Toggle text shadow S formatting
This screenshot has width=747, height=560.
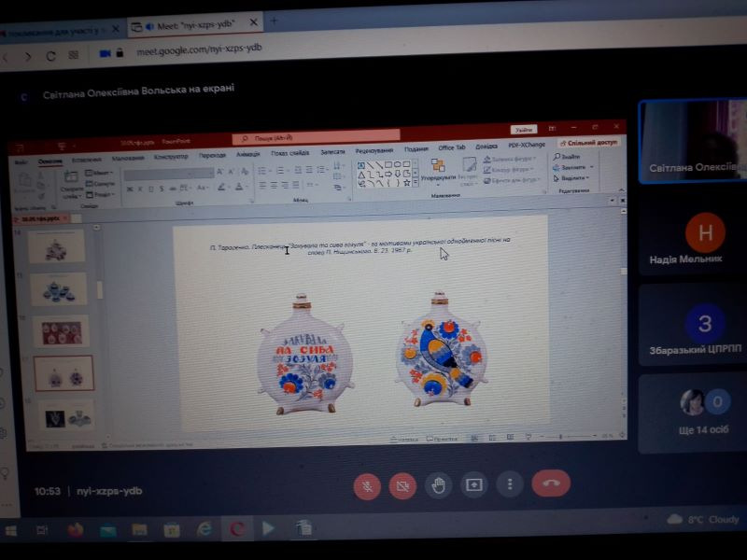point(162,189)
